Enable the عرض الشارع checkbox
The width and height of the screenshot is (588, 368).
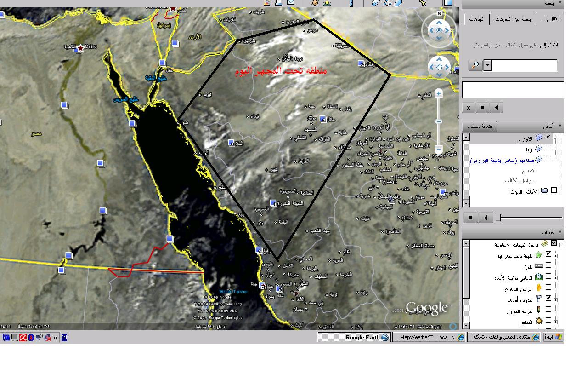click(548, 287)
